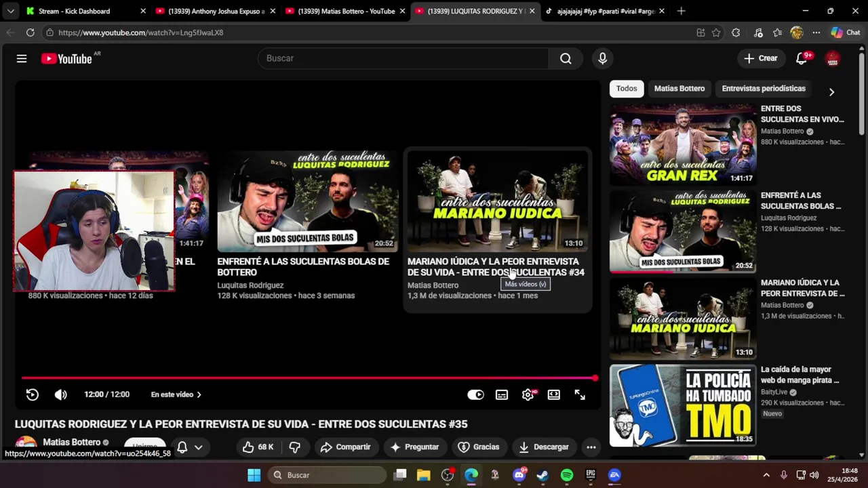The height and width of the screenshot is (488, 868).
Task: Click the address bar URL
Action: click(x=140, y=33)
